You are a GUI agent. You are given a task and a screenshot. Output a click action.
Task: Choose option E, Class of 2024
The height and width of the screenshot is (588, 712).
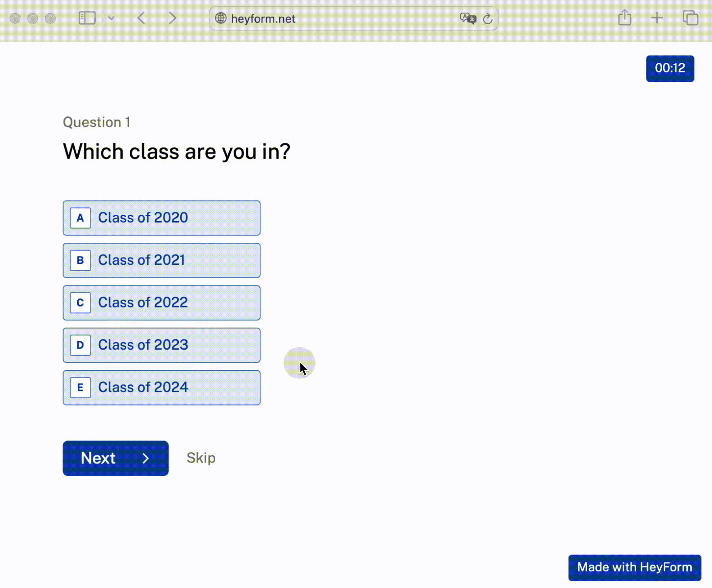(x=161, y=388)
